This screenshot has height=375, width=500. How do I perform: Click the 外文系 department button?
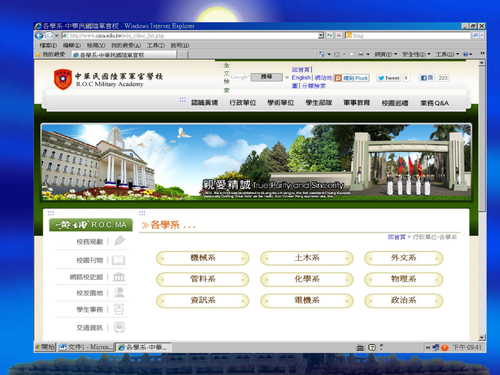point(404,258)
